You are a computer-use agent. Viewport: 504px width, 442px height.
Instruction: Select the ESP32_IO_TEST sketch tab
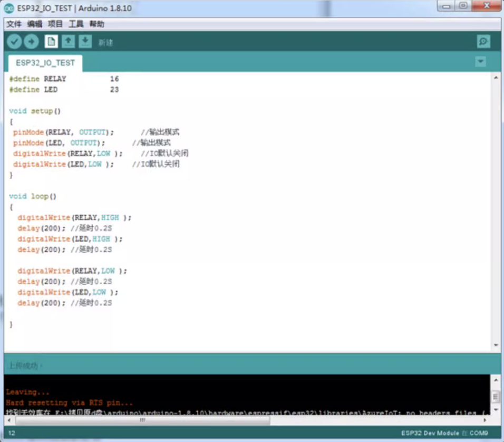[x=45, y=63]
